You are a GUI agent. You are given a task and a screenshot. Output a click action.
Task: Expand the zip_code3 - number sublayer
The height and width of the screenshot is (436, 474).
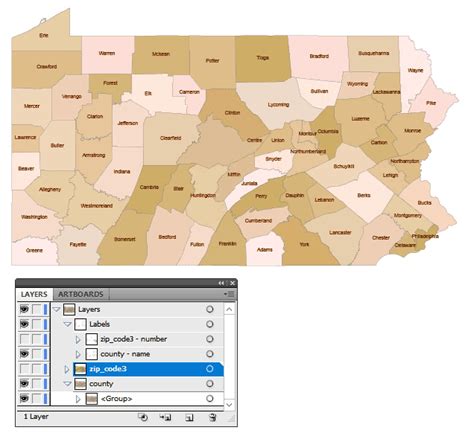[78, 339]
